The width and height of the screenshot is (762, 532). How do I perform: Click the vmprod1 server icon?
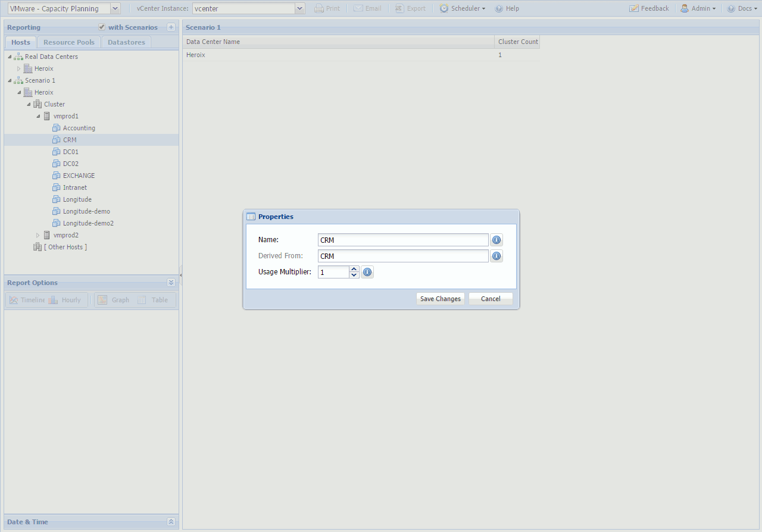click(x=47, y=116)
